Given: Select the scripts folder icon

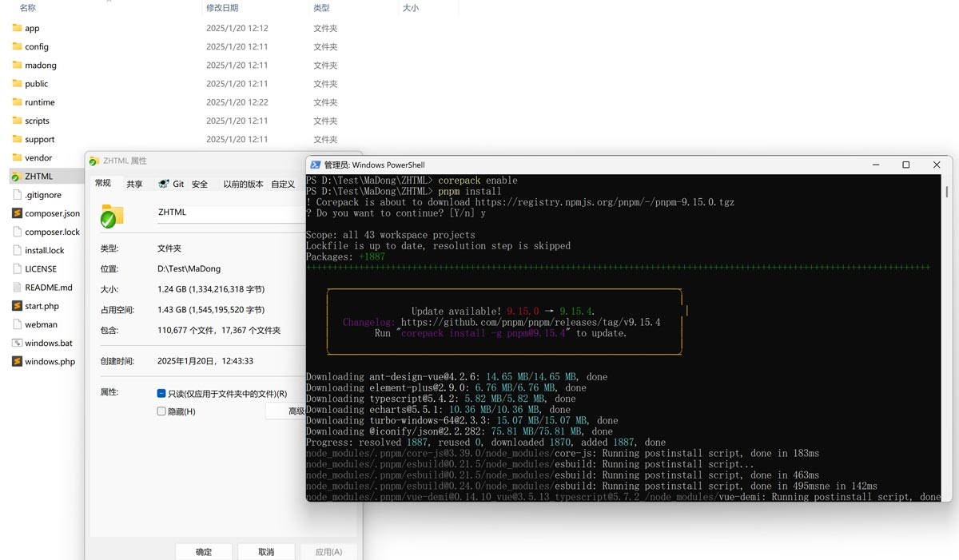Looking at the screenshot, I should [x=18, y=121].
